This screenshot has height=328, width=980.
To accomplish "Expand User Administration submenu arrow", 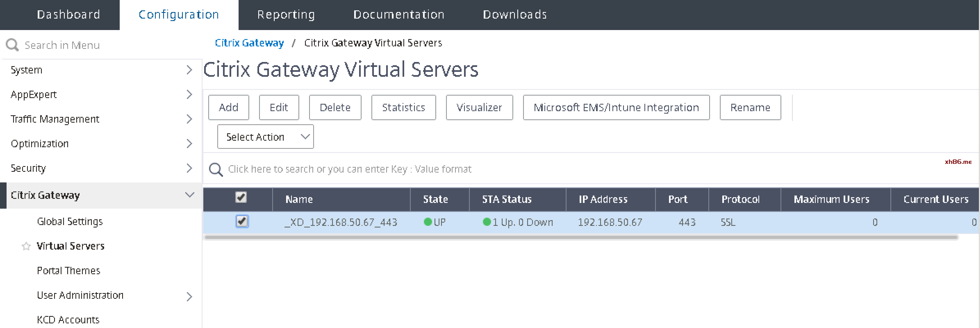I will [x=189, y=296].
